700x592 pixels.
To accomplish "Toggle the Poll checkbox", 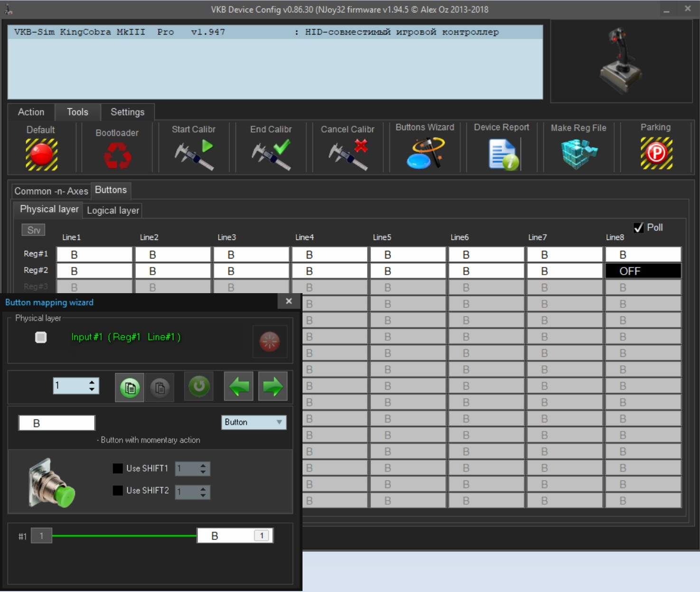I will tap(639, 228).
